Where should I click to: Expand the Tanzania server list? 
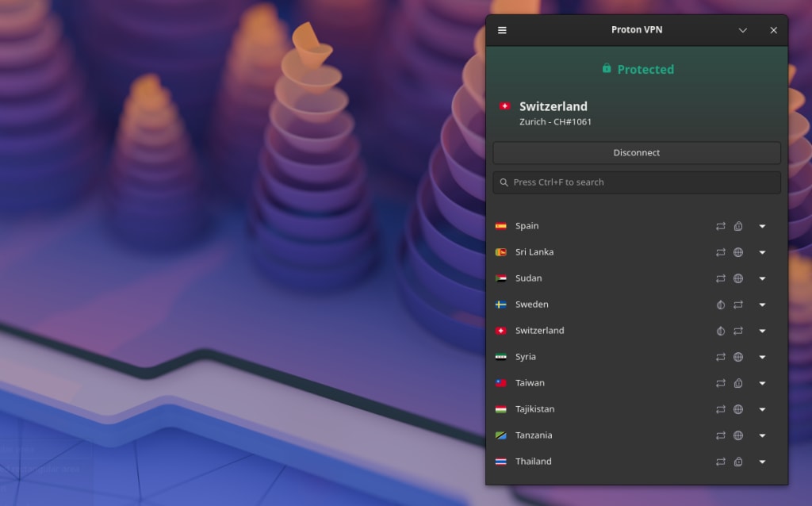click(x=762, y=435)
